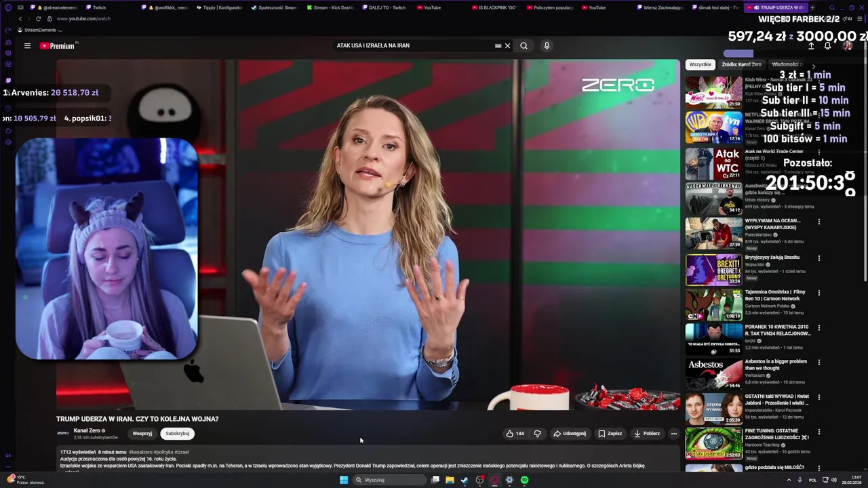The width and height of the screenshot is (868, 488).
Task: Open options menu for Asbestos video
Action: click(x=819, y=363)
